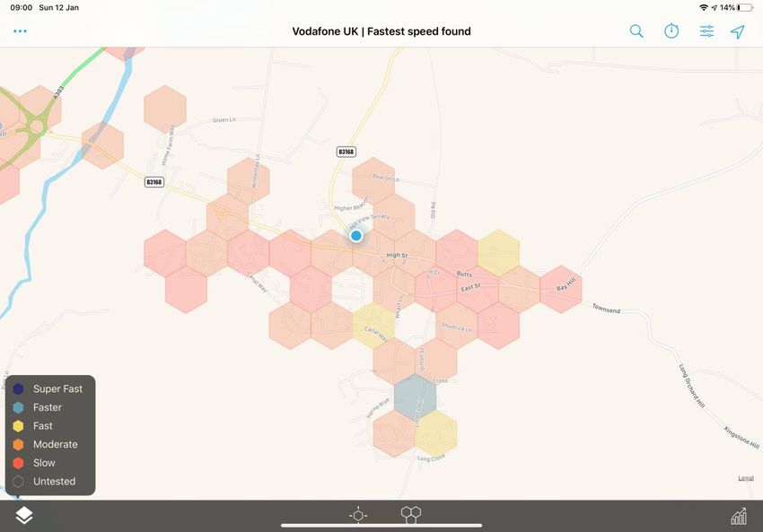Tap the Shudrick Ln map label
This screenshot has height=532, width=763.
(x=456, y=327)
